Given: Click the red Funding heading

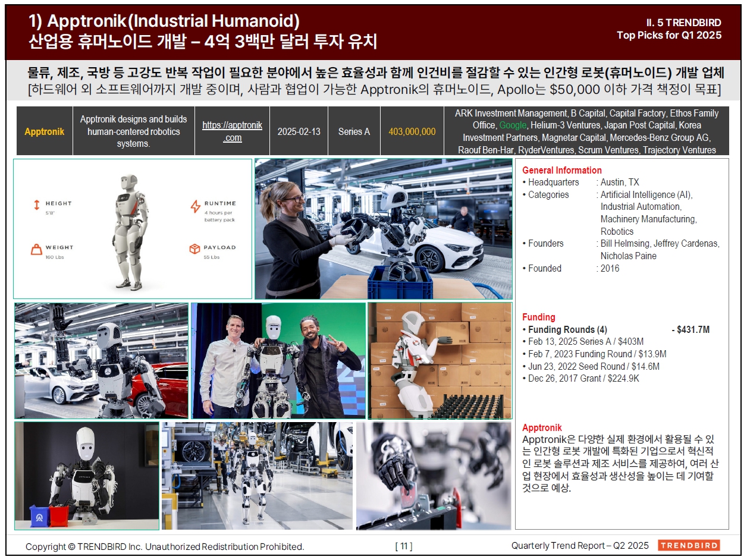Looking at the screenshot, I should [539, 317].
